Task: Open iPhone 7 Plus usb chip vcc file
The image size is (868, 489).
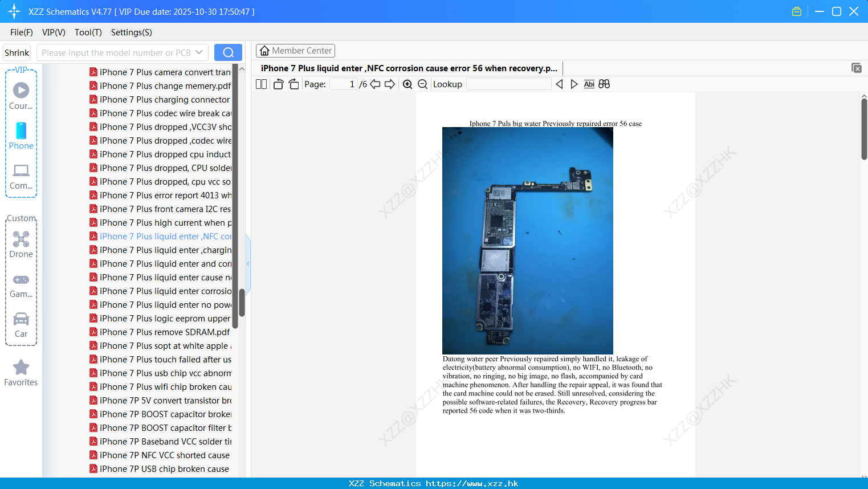Action: pyautogui.click(x=160, y=373)
